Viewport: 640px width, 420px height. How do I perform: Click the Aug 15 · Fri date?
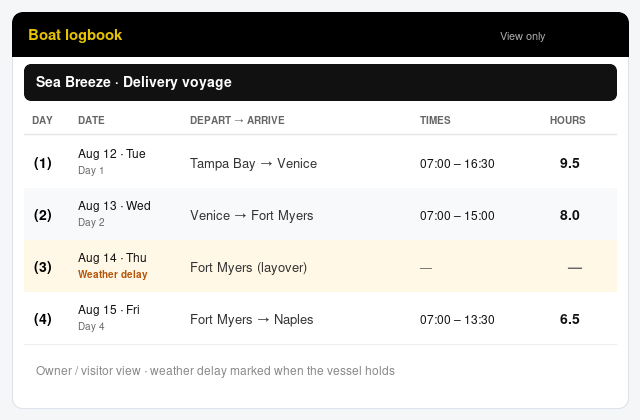pos(109,310)
